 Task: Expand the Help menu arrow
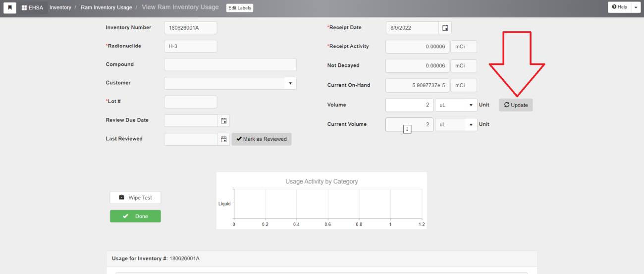point(636,7)
